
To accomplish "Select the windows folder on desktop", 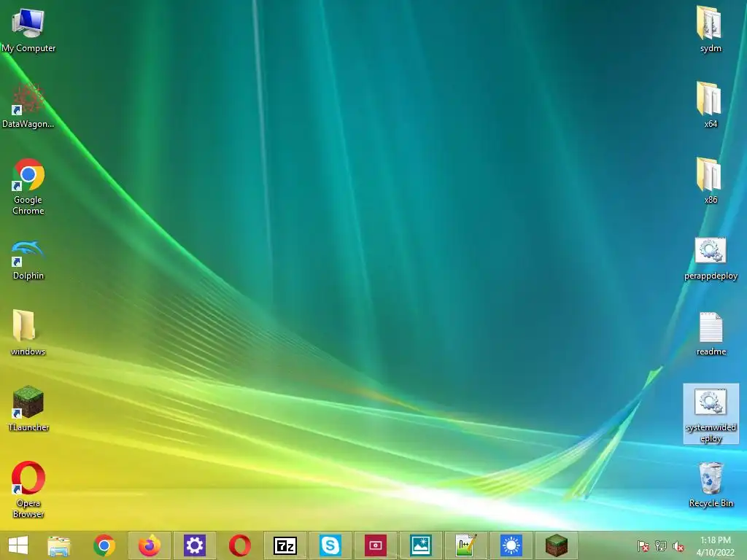I will pos(28,332).
